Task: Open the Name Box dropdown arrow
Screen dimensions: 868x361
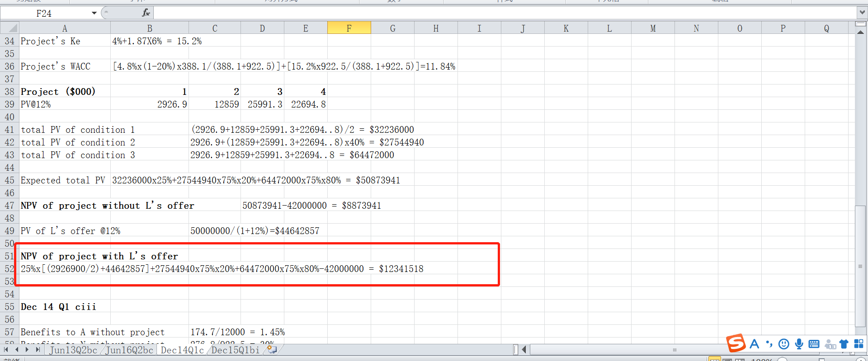Action: click(x=94, y=13)
